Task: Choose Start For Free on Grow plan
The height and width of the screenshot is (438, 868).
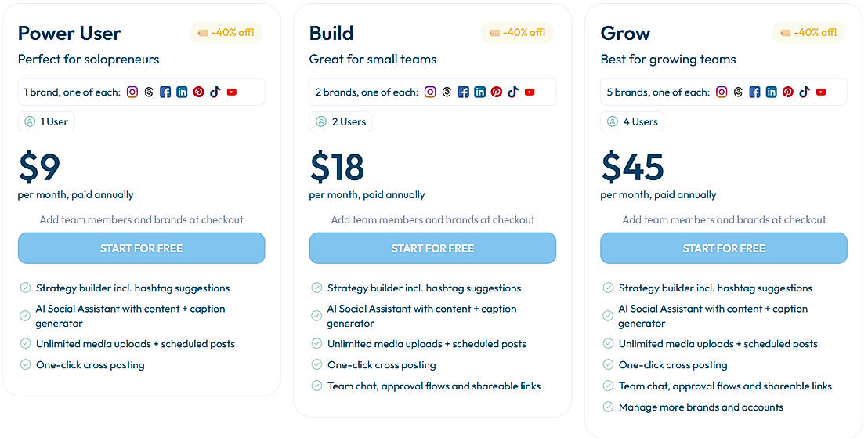Action: (724, 248)
